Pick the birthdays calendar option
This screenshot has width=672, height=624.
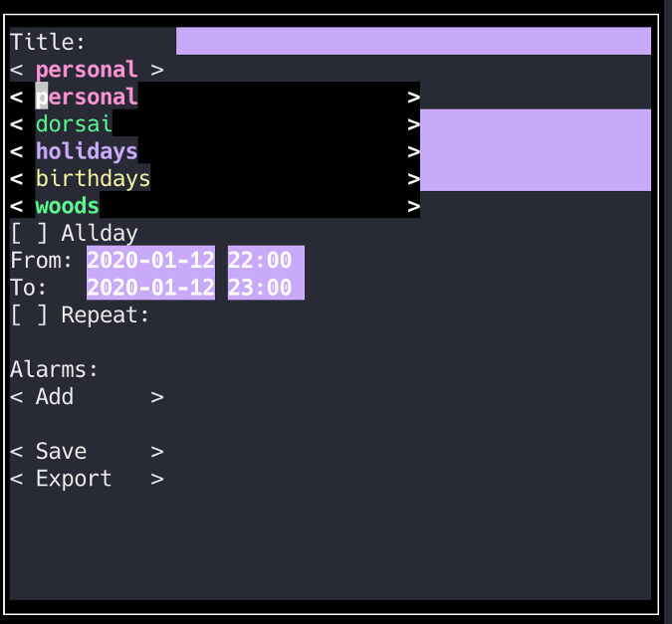[x=93, y=179]
